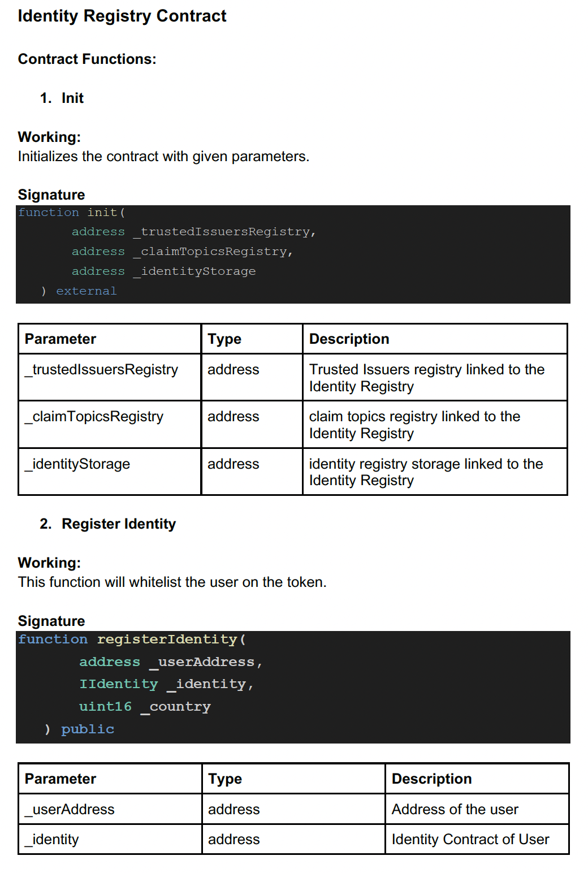Screen dimensions: 588x873
Task: Click the sentence about whitelisting the user
Action: 172,582
